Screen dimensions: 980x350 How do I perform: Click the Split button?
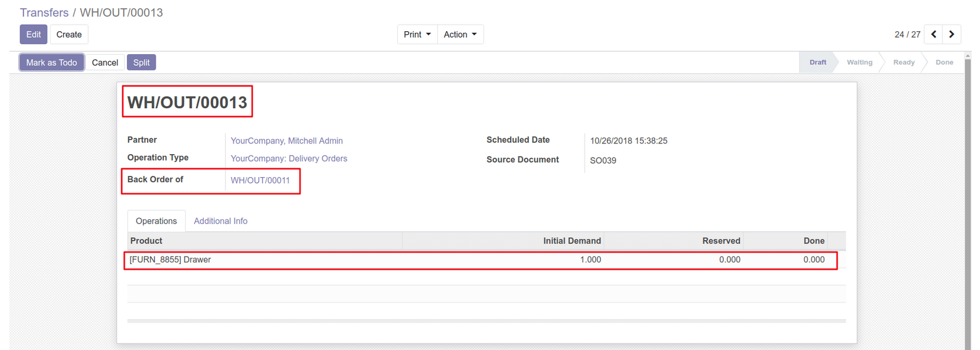141,62
